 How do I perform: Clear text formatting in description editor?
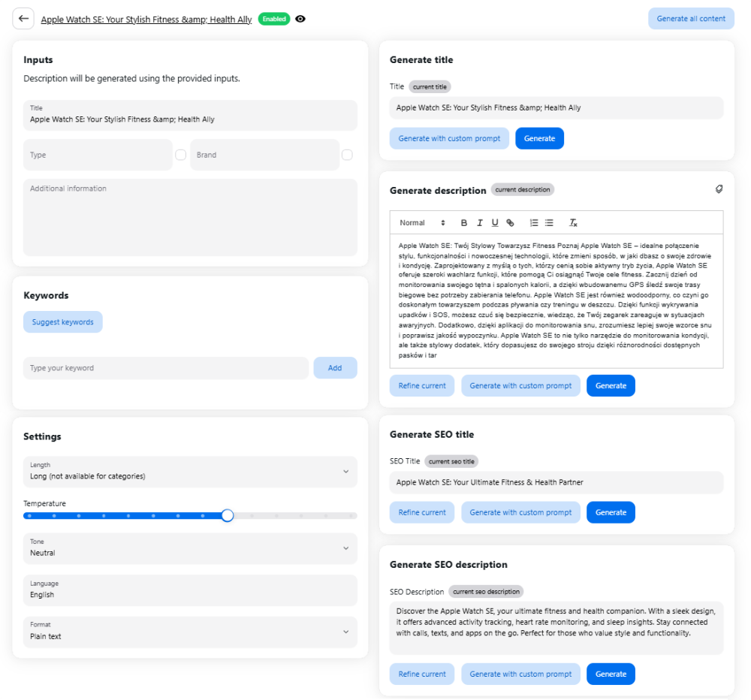pyautogui.click(x=573, y=223)
